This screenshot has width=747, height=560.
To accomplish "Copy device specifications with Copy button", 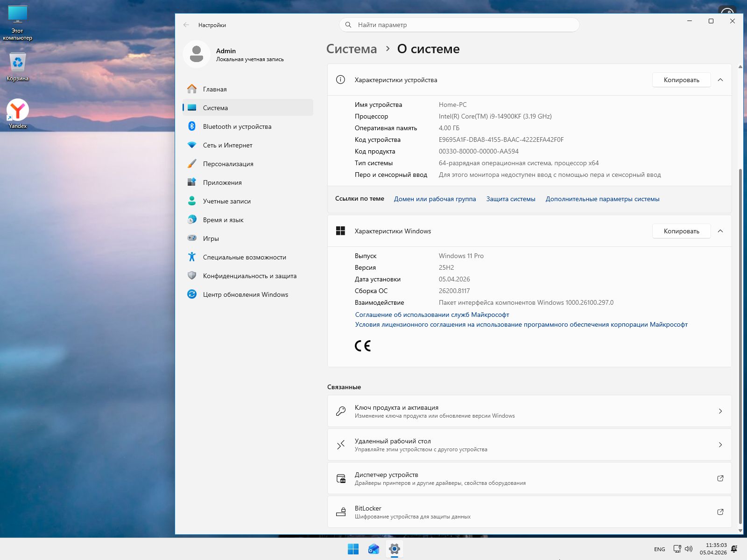I will tap(681, 80).
